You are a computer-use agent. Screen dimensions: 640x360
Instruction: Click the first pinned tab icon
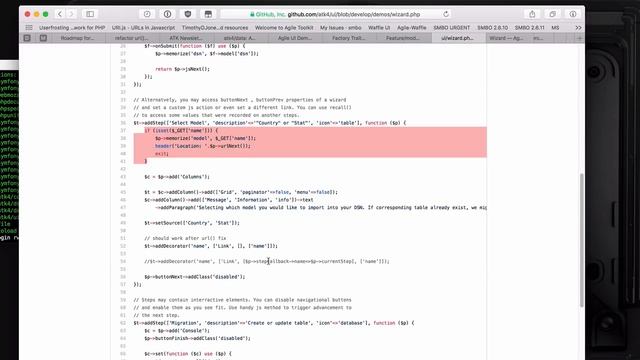27,38
